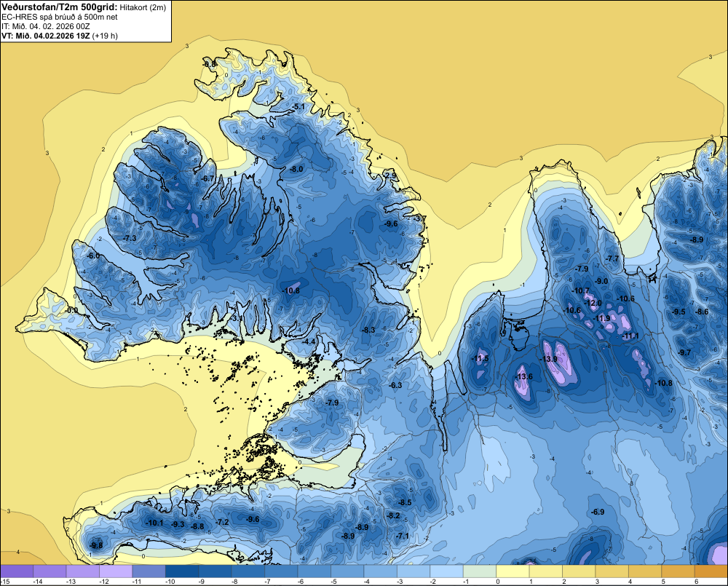Click the -11.5 temperature label

480,358
